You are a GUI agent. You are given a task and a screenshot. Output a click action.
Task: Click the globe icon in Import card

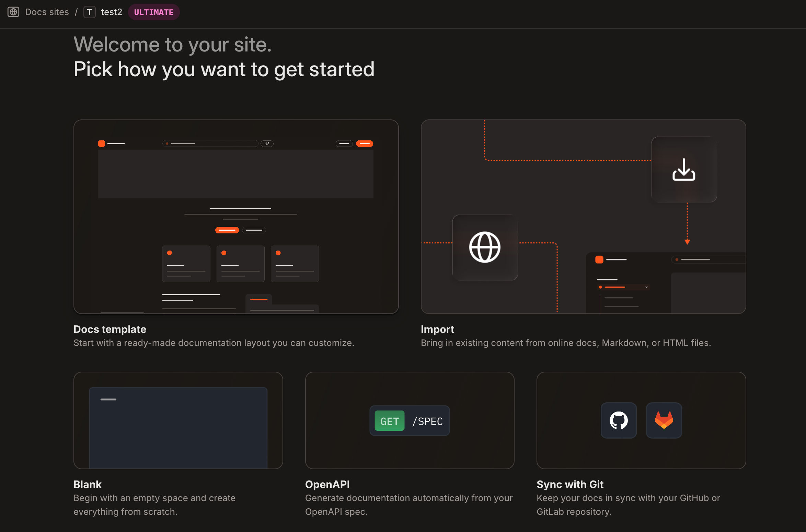coord(485,247)
